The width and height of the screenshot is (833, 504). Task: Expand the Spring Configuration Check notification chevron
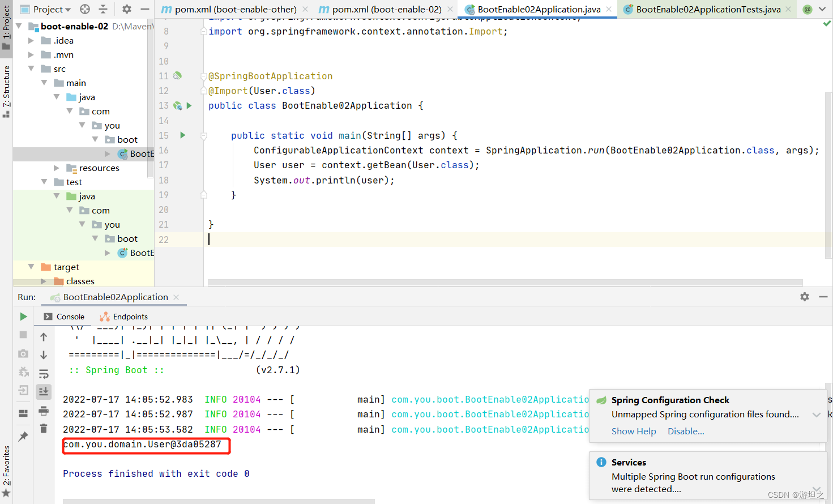(816, 414)
